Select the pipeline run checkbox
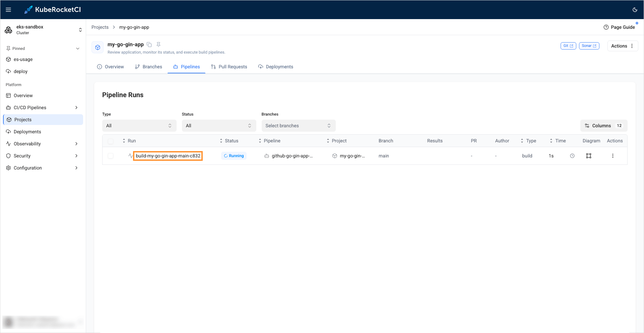644x333 pixels. (111, 155)
